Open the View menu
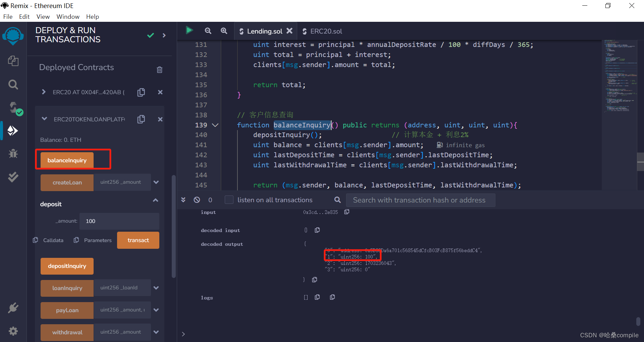 click(43, 17)
